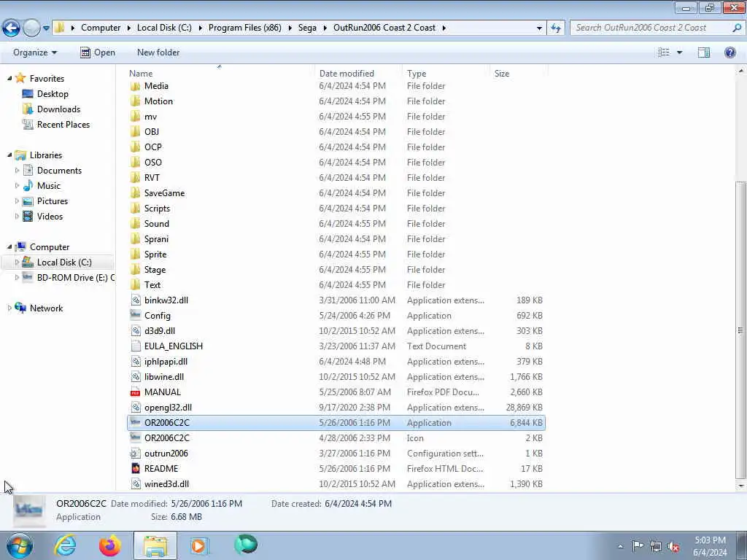747x560 pixels.
Task: Click the Back navigation arrow
Action: point(12,28)
